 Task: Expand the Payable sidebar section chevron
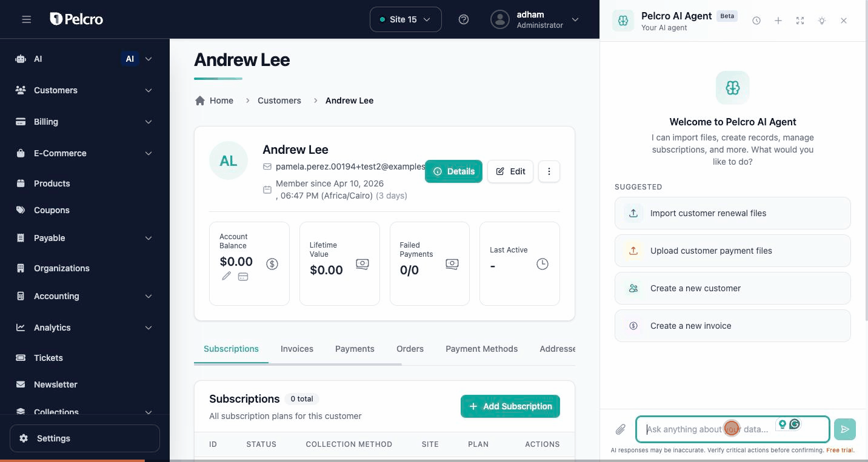[x=149, y=238]
